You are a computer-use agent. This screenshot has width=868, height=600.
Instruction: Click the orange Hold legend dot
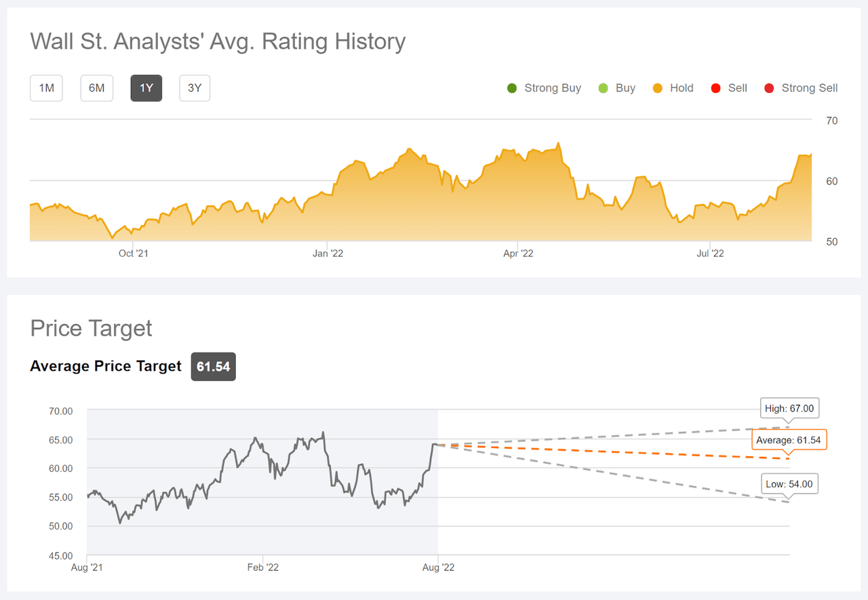(x=657, y=88)
